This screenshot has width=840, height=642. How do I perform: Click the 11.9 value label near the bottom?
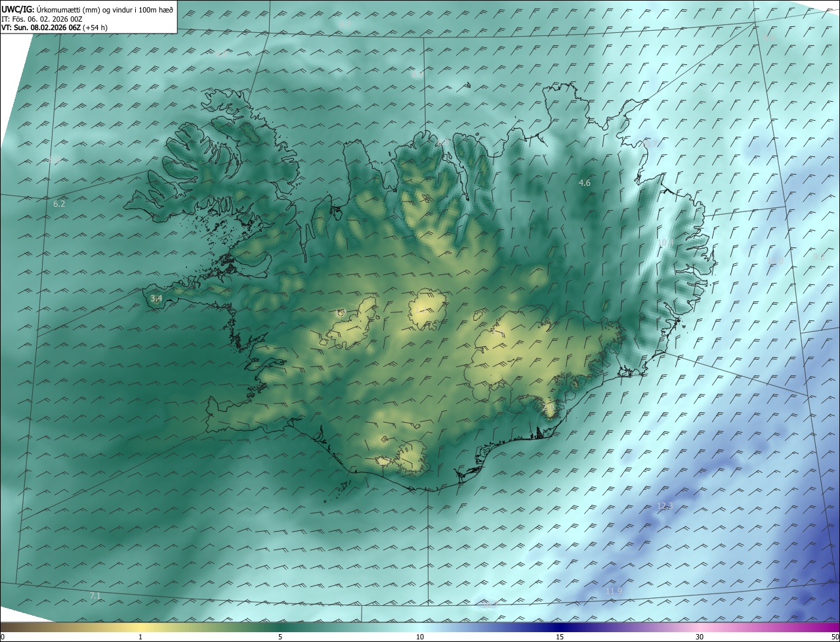point(614,592)
